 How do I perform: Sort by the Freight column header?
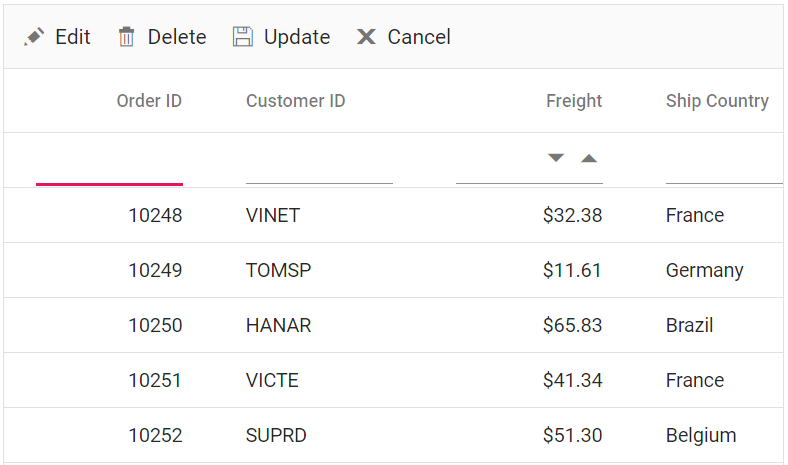(574, 101)
